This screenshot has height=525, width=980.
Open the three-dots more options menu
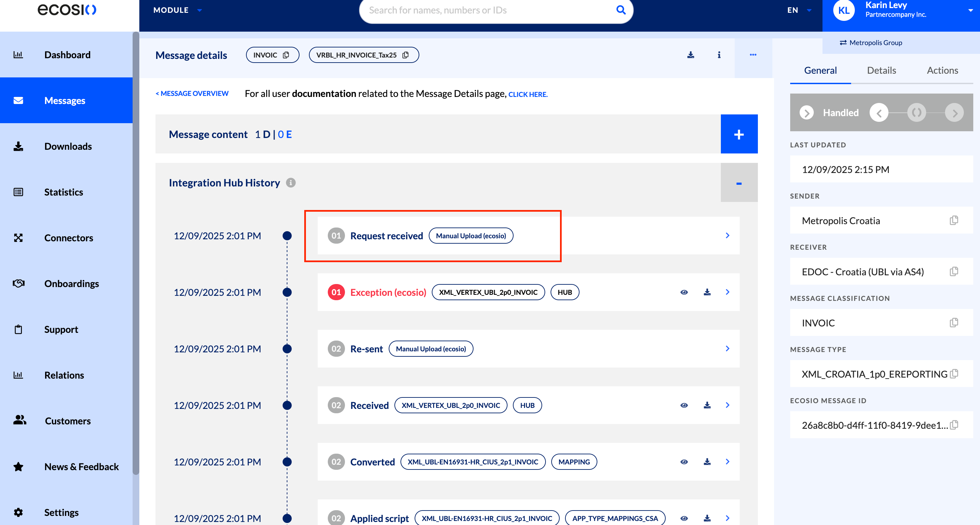click(x=753, y=55)
